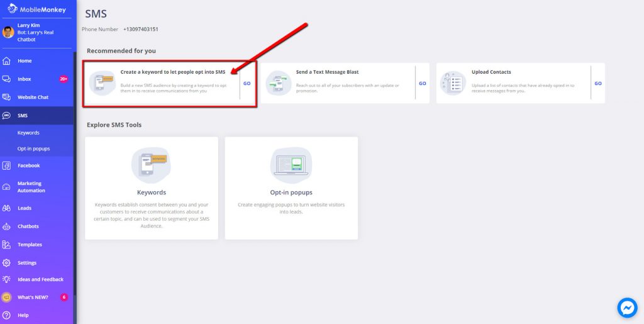This screenshot has height=324, width=644.
Task: Click 'Upload Contacts' card title
Action: pyautogui.click(x=491, y=72)
